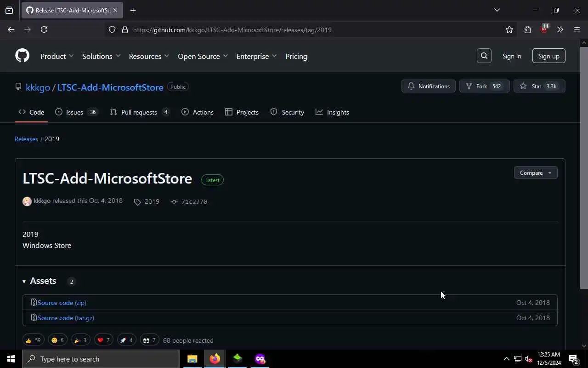This screenshot has width=588, height=368.
Task: Close the Release LTSC-Add-MicrosoftStore tab
Action: tap(115, 10)
